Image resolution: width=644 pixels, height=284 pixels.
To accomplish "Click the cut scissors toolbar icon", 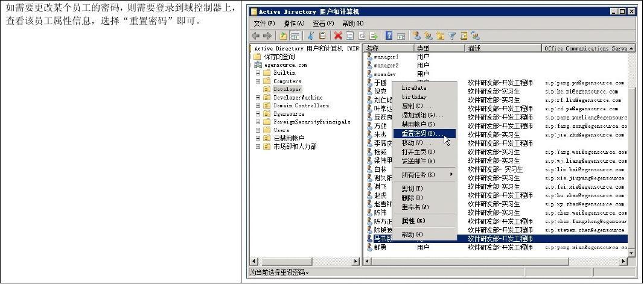I will 310,36.
